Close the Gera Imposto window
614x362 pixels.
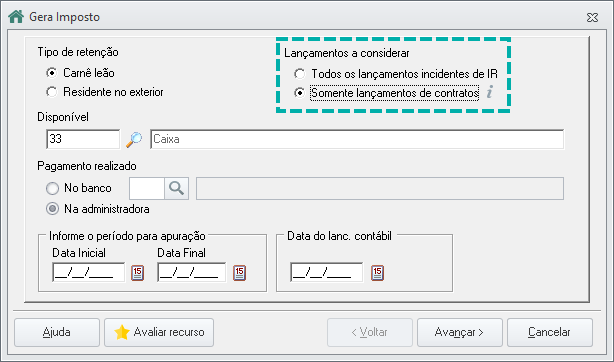coord(592,17)
